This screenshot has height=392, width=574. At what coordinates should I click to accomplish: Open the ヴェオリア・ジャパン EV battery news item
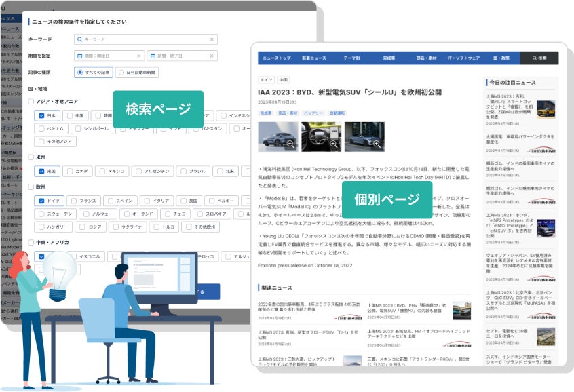(x=520, y=267)
